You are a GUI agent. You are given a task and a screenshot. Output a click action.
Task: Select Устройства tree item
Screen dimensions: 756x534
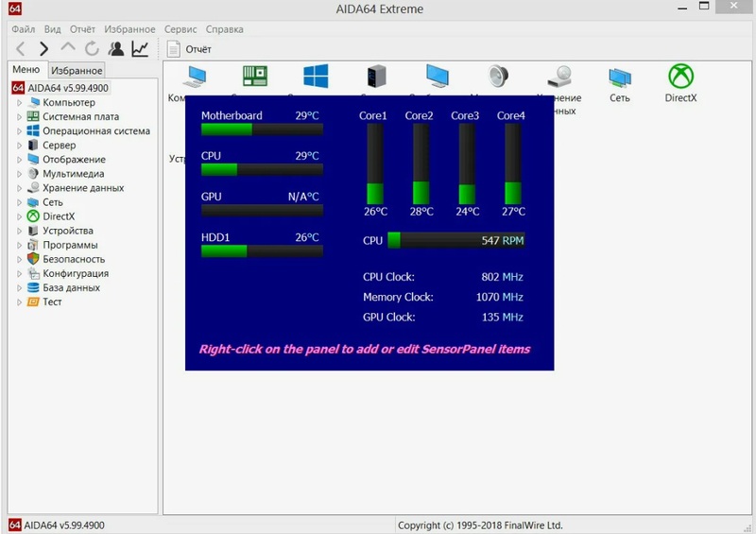(68, 231)
